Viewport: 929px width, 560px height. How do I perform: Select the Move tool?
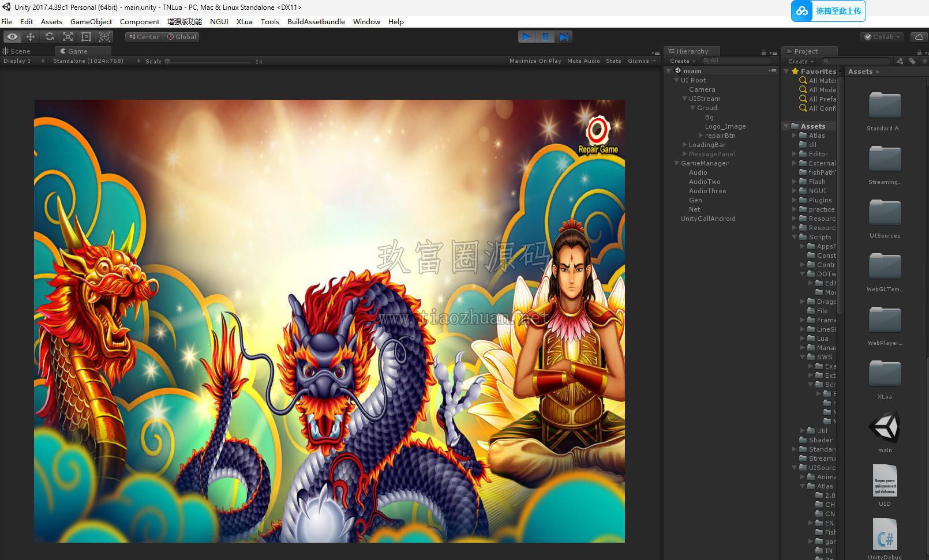(31, 36)
